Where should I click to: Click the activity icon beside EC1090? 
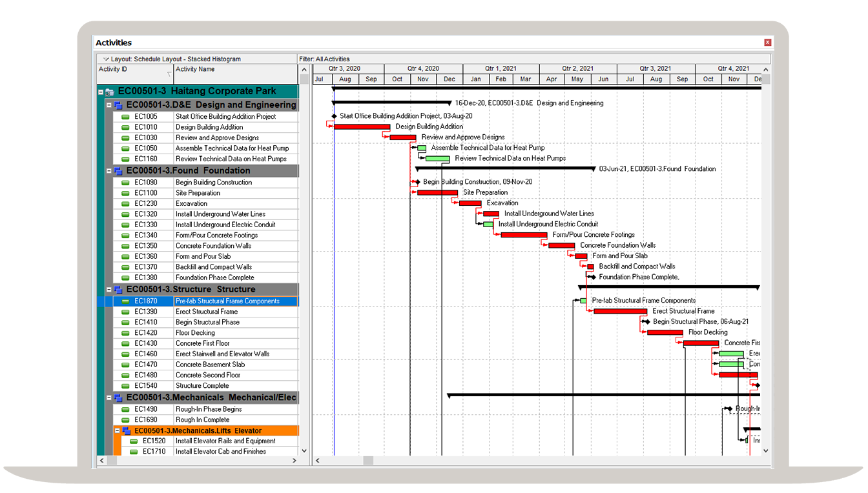(x=126, y=181)
